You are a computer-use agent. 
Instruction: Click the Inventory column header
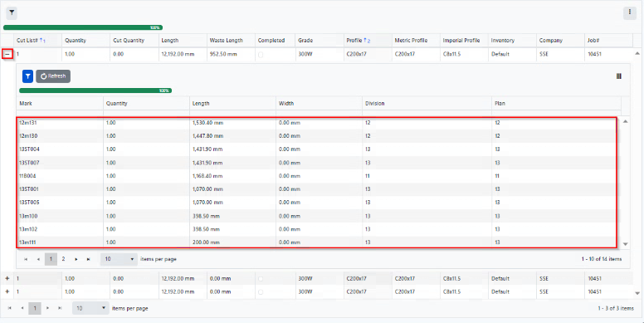point(513,41)
